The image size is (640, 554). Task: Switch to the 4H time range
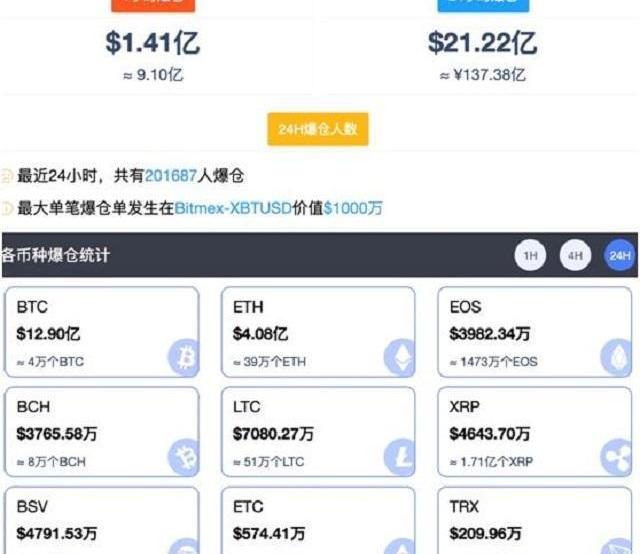pyautogui.click(x=575, y=256)
